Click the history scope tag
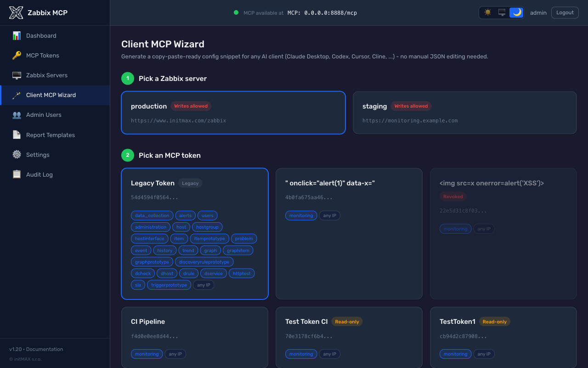Image resolution: width=588 pixels, height=368 pixels. (164, 250)
